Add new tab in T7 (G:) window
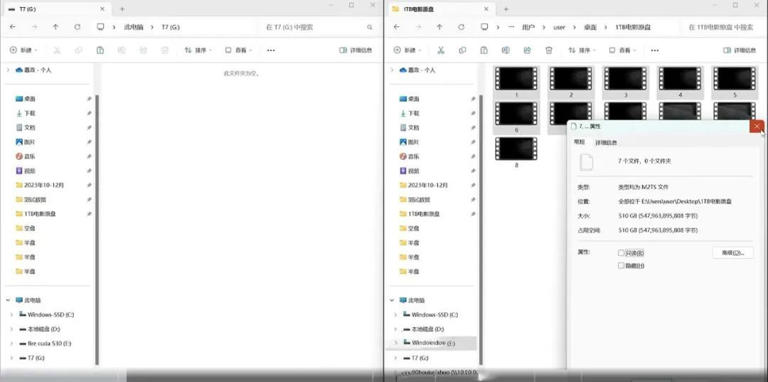768x382 pixels. 122,9
